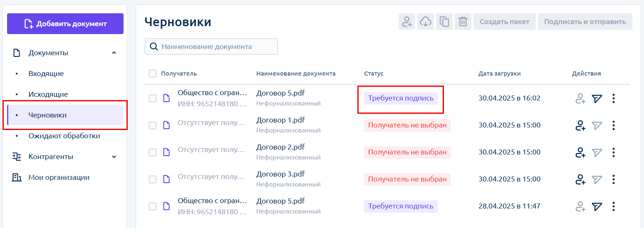Click the Дата загрузки column header

tap(499, 74)
